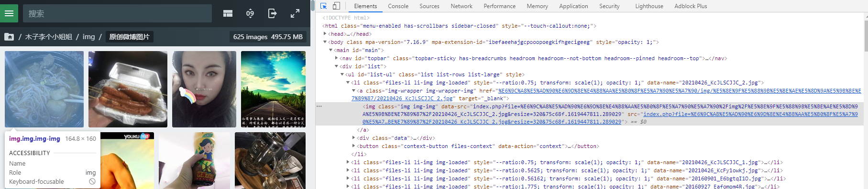
Task: Click the logout icon in the topbar
Action: [272, 13]
